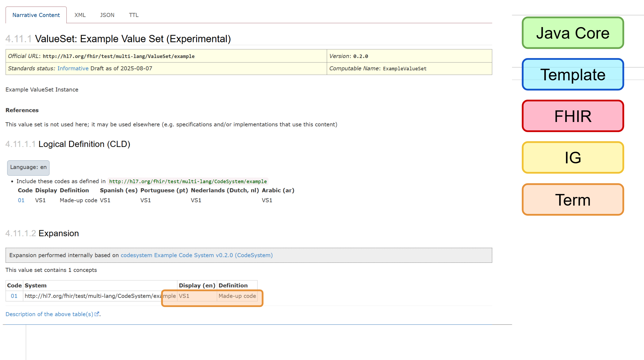
Task: Open the TTL tab
Action: point(133,15)
